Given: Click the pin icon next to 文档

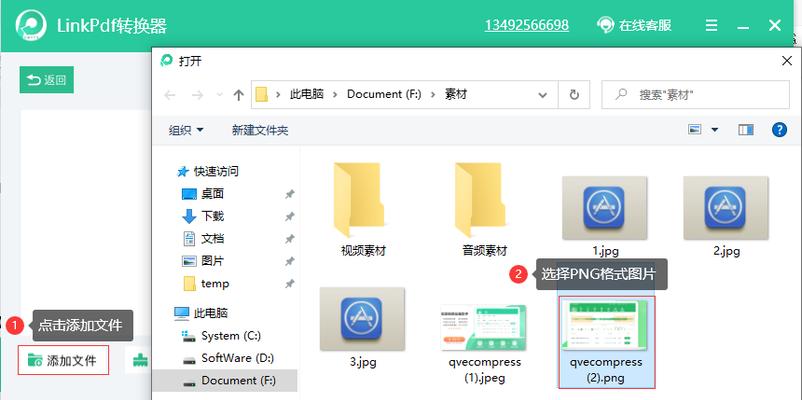Looking at the screenshot, I should click(x=289, y=239).
